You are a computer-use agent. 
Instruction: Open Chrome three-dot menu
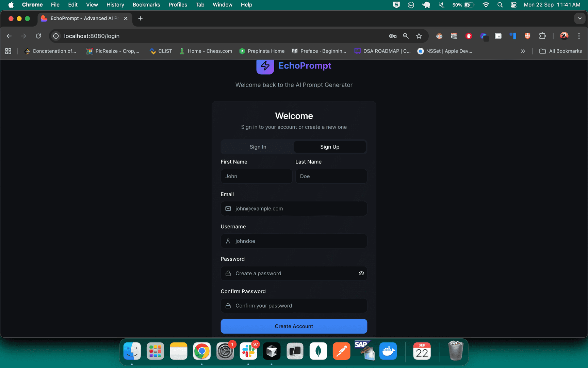(579, 36)
